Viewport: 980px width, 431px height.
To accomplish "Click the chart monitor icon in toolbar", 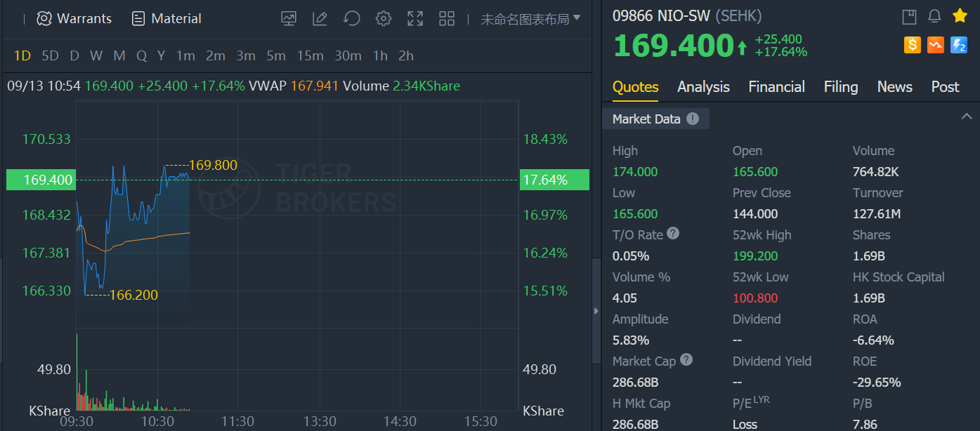I will click(289, 19).
